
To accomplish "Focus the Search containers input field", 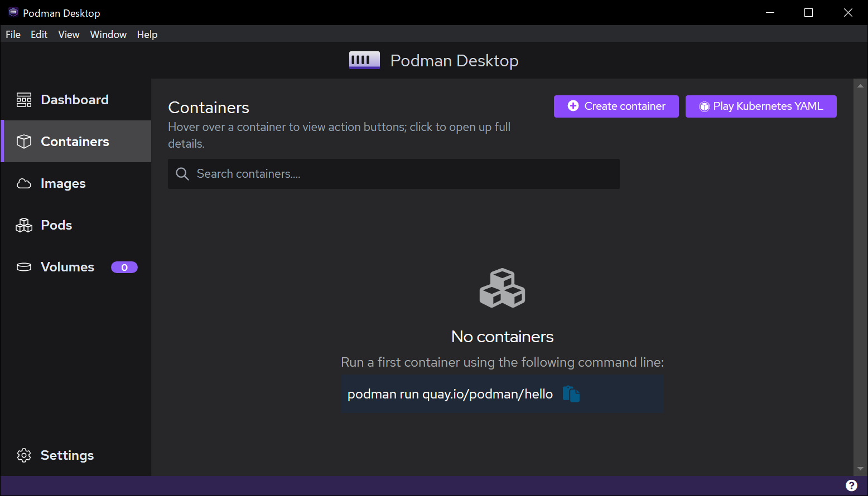I will click(402, 174).
